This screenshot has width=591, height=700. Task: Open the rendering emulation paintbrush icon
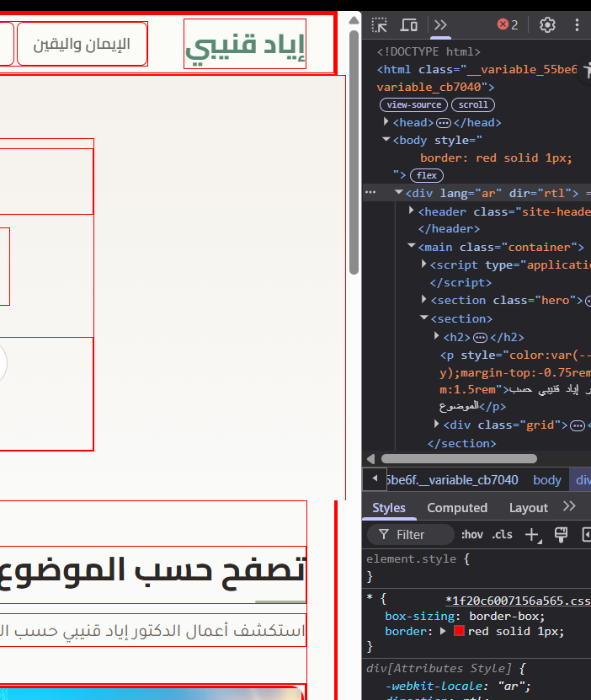coord(561,534)
